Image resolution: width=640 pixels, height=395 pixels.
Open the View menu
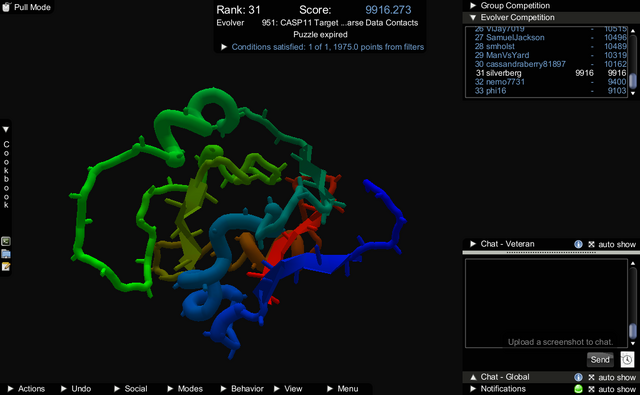click(x=288, y=388)
